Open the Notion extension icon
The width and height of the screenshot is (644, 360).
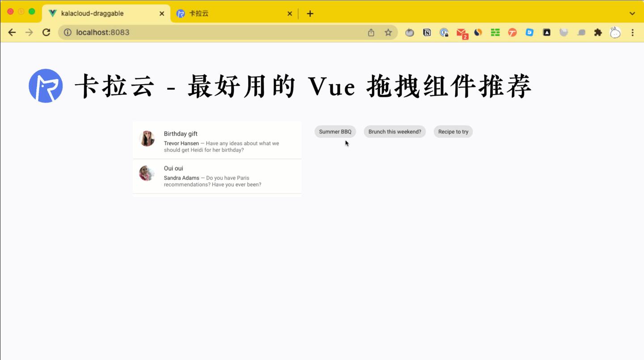pyautogui.click(x=427, y=32)
